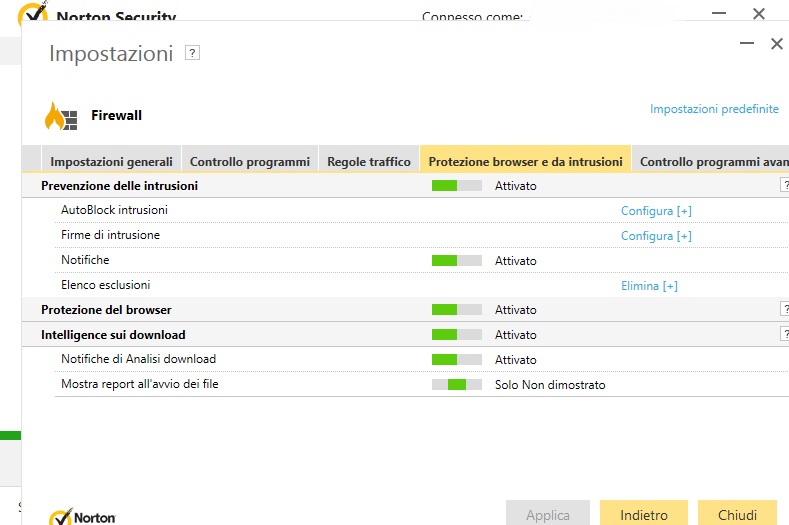Toggle Prevenzione delle intrusioni switch
The width and height of the screenshot is (789, 525).
[x=456, y=186]
